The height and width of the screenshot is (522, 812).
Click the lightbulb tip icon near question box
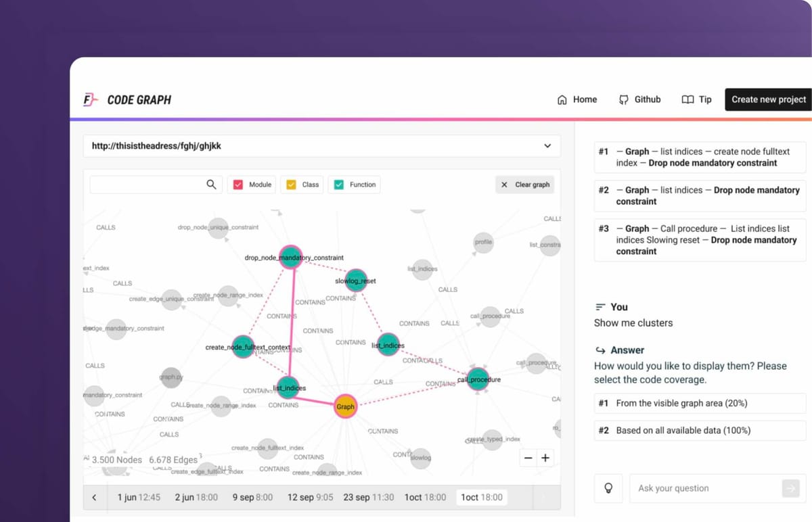(608, 488)
